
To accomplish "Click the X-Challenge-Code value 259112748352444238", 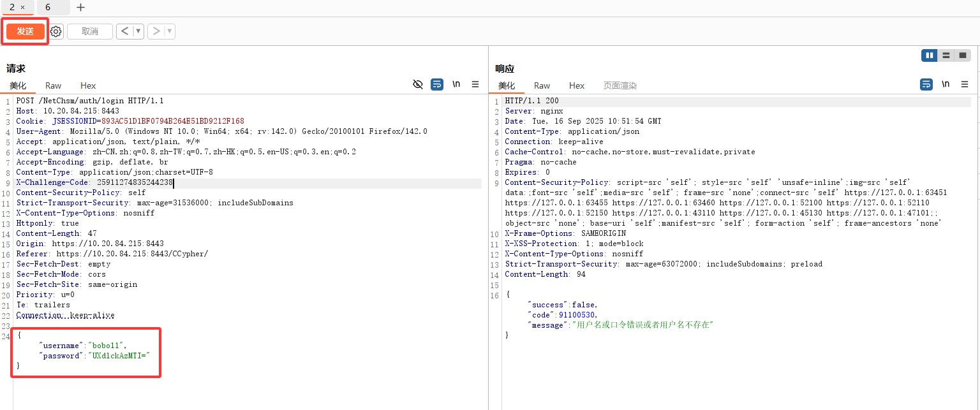I will click(x=135, y=182).
